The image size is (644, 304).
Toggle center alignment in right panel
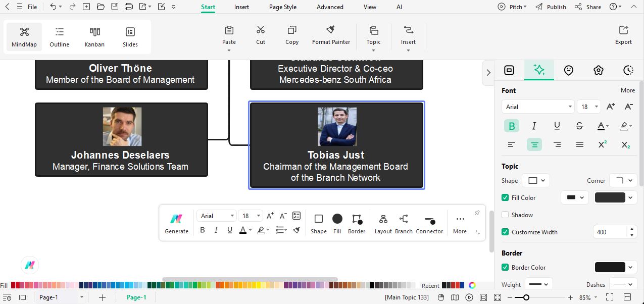534,144
